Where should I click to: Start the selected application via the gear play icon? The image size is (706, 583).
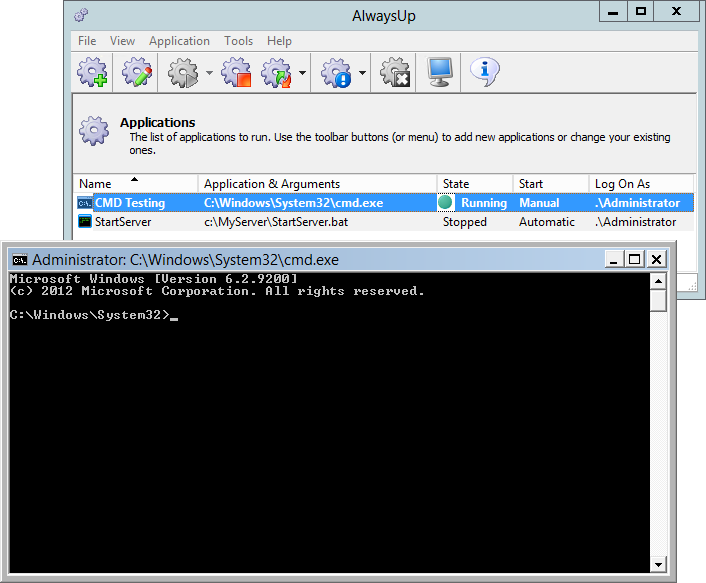183,72
